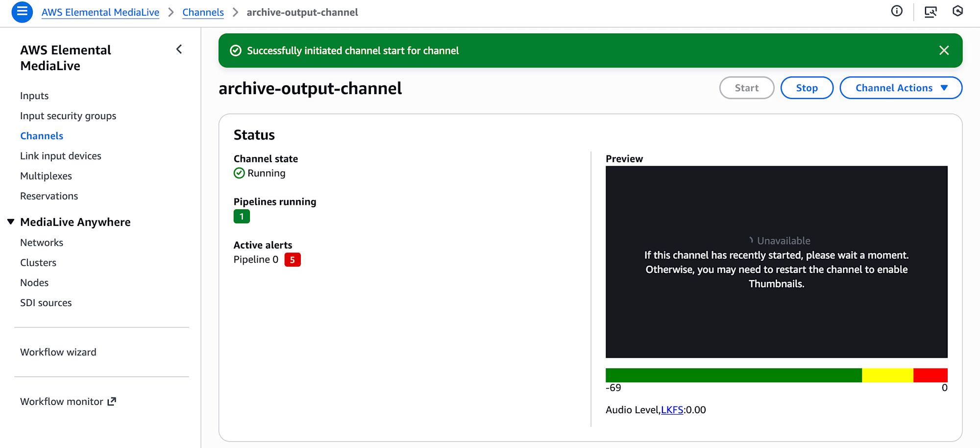The width and height of the screenshot is (980, 448).
Task: Open the hamburger navigation menu
Action: tap(22, 12)
